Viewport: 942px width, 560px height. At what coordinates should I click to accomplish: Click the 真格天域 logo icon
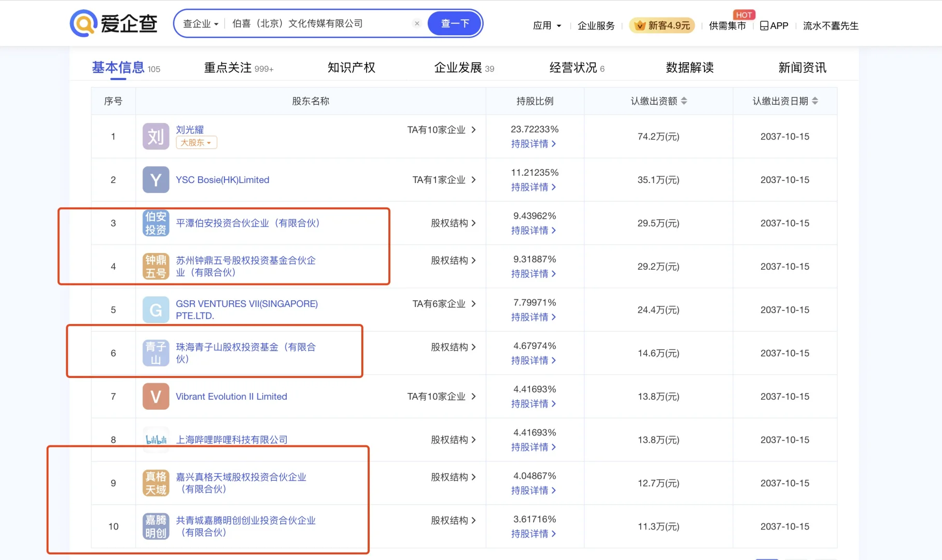click(x=156, y=483)
